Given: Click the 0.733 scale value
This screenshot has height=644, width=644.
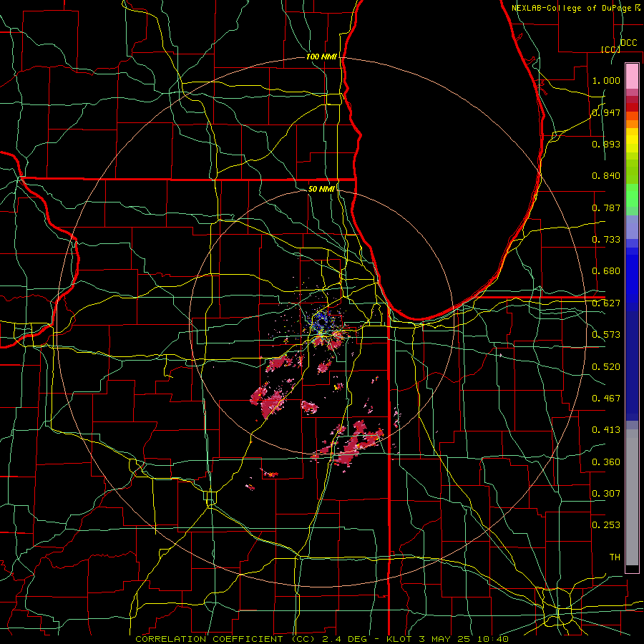Looking at the screenshot, I should pos(606,240).
